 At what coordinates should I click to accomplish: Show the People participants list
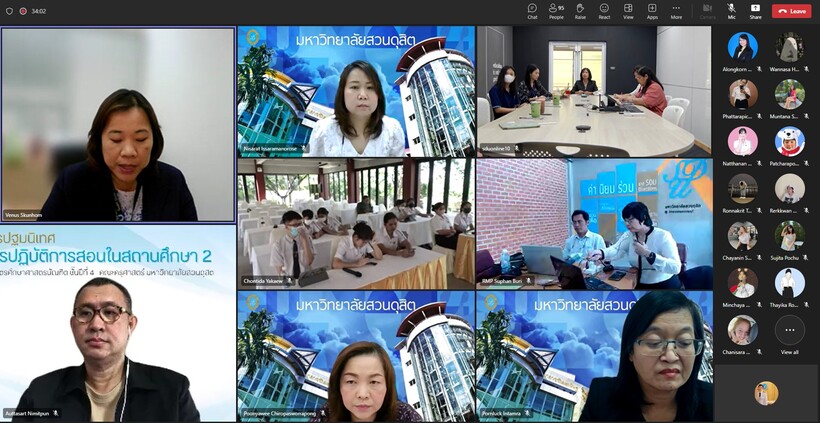556,10
